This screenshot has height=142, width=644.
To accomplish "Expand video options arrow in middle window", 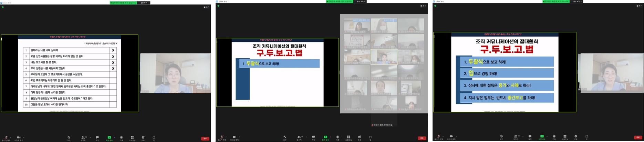I will pyautogui.click(x=239, y=137).
